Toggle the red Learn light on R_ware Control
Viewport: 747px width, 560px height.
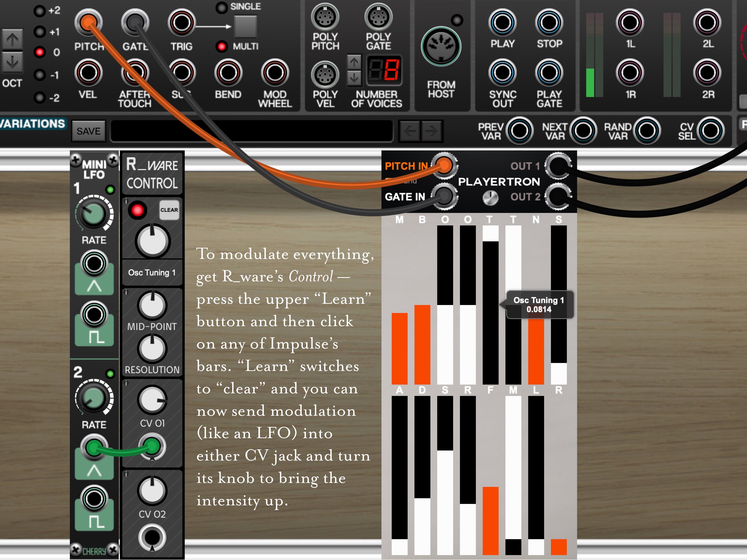(137, 210)
